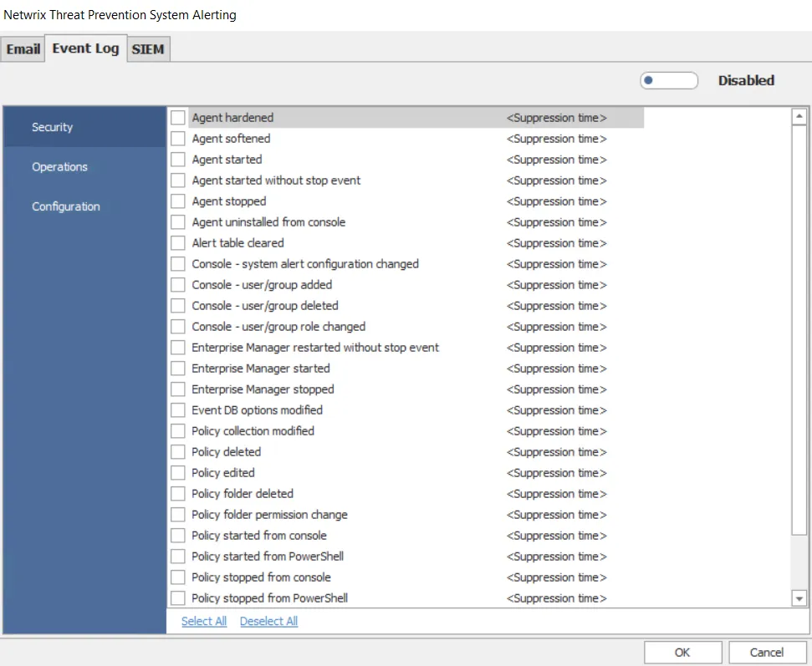Click the event list vertical scrollbar thumb
This screenshot has height=666, width=812.
point(799,330)
